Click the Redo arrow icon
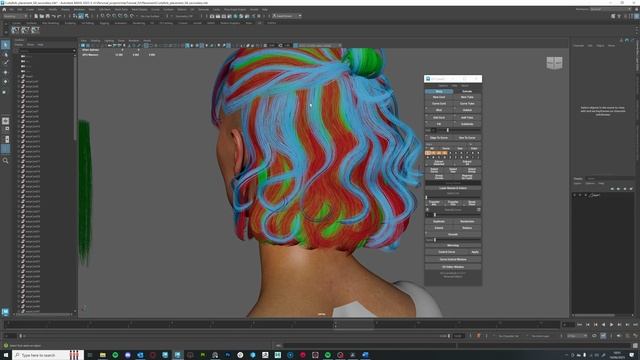This screenshot has height=360, width=640. (x=59, y=16)
